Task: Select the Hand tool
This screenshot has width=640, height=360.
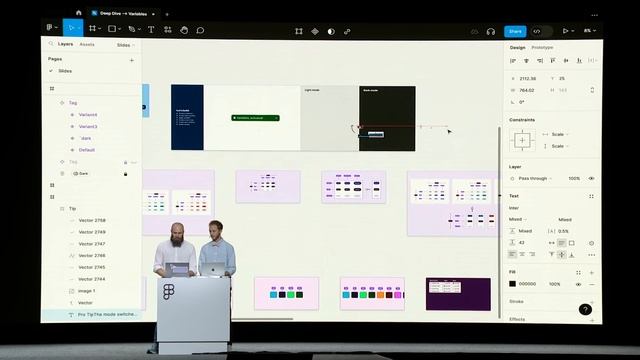Action: [184, 30]
